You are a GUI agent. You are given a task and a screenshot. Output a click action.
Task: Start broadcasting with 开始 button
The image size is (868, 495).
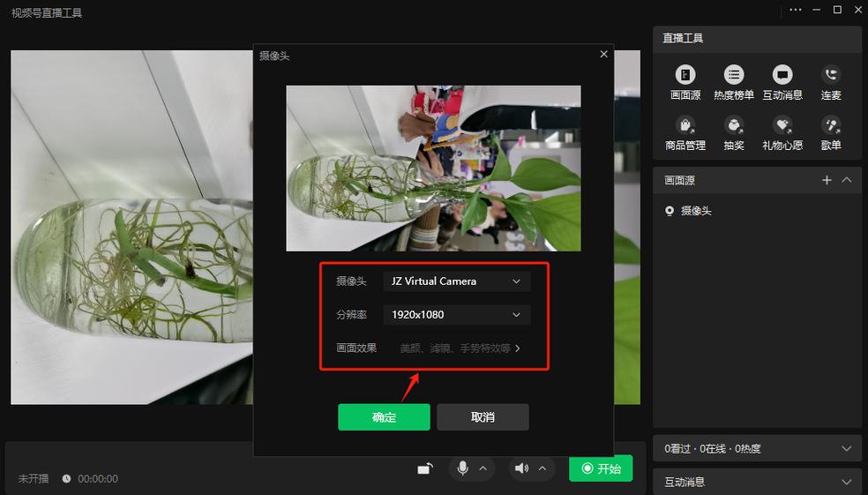coord(601,469)
